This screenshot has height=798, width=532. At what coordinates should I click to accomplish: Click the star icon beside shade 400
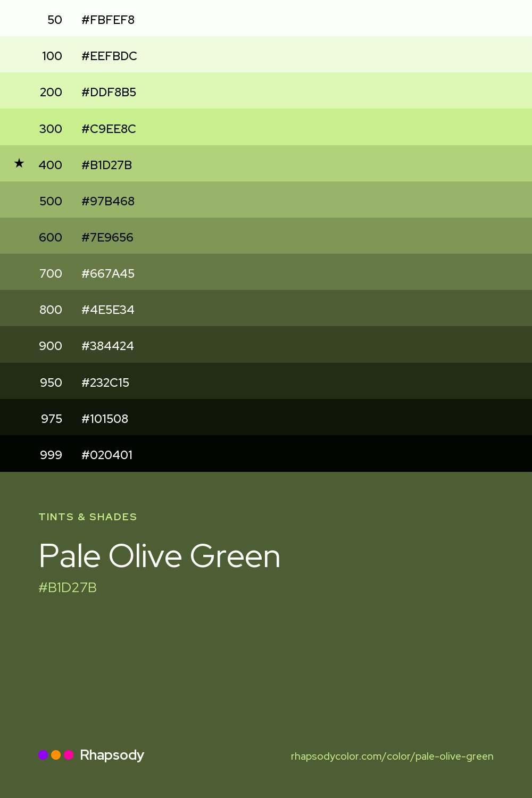click(x=19, y=163)
